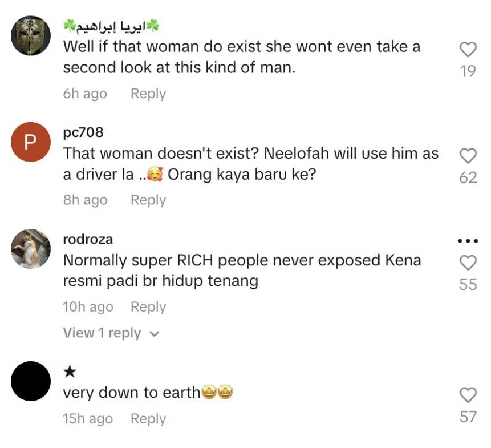Open pc708's orange P avatar
The height and width of the screenshot is (448, 491).
[31, 143]
